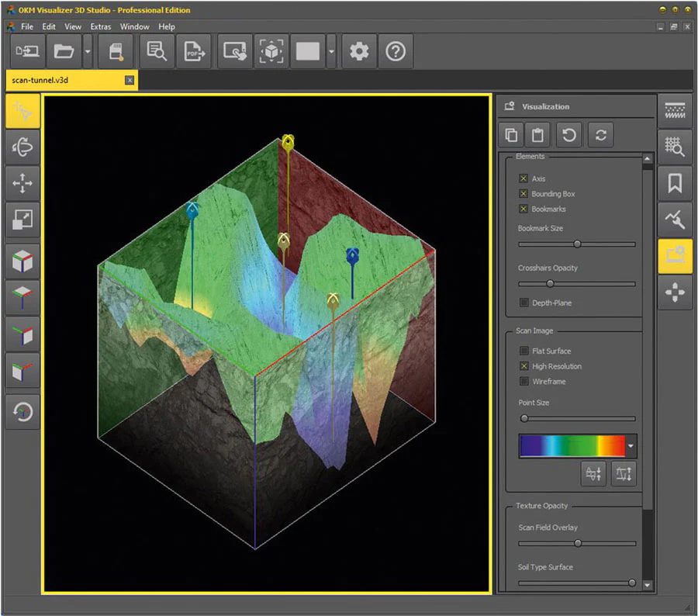Click the export to PDF toolbar icon
Viewport: 698px width, 616px height.
(x=193, y=52)
